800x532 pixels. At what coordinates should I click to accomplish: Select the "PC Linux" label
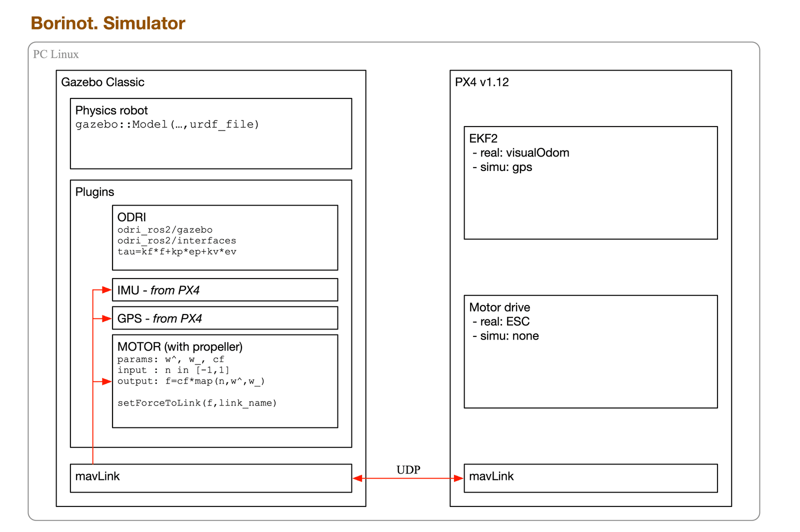pyautogui.click(x=56, y=54)
